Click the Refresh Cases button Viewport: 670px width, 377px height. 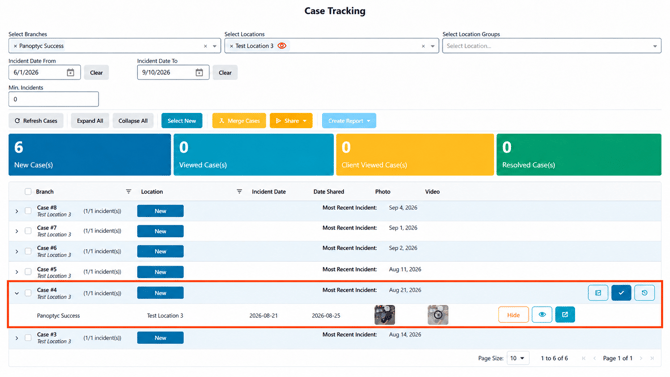(36, 121)
